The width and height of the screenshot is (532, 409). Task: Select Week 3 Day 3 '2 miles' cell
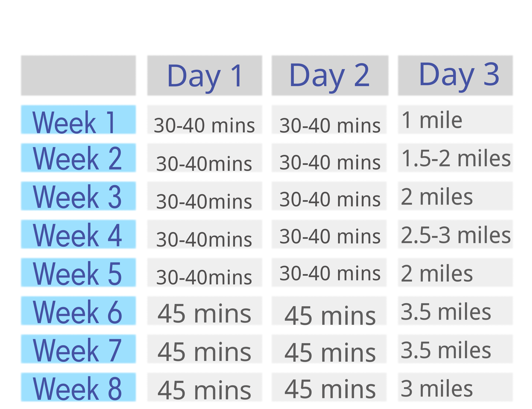pyautogui.click(x=455, y=196)
